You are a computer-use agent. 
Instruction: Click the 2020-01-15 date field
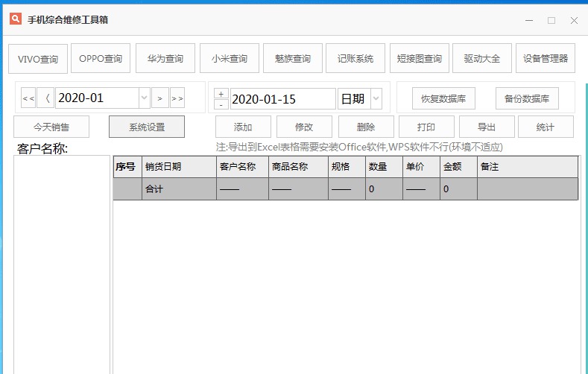click(282, 98)
